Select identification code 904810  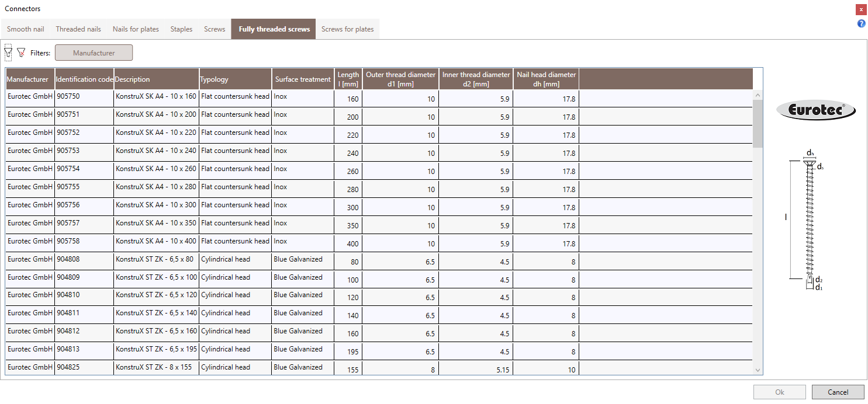pyautogui.click(x=68, y=295)
